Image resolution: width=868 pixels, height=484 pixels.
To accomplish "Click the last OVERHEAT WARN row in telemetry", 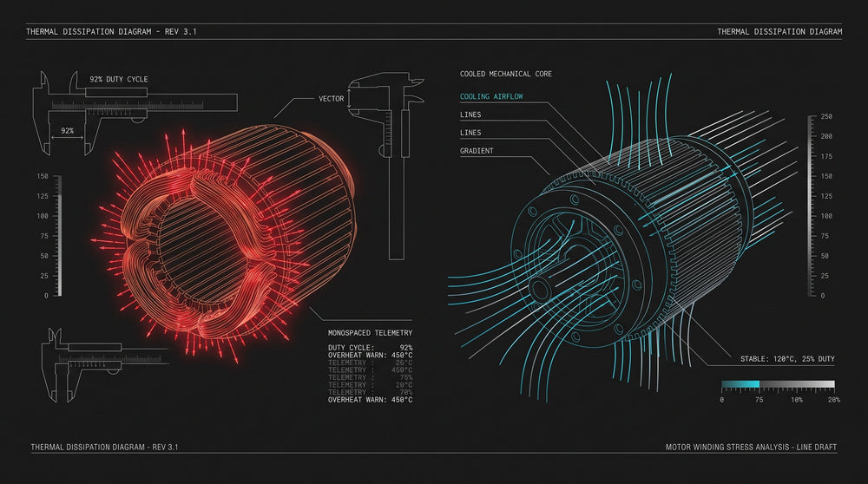I will 371,399.
